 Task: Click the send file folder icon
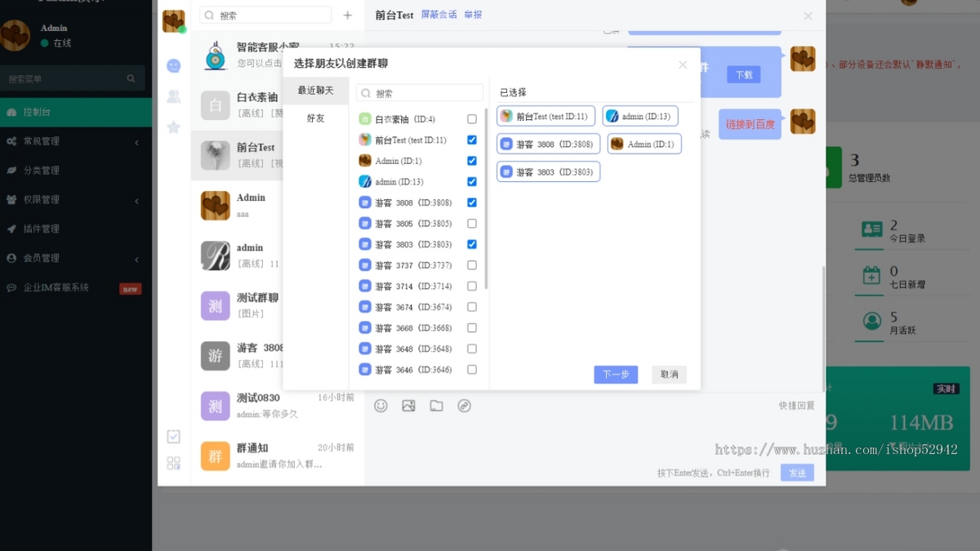436,406
